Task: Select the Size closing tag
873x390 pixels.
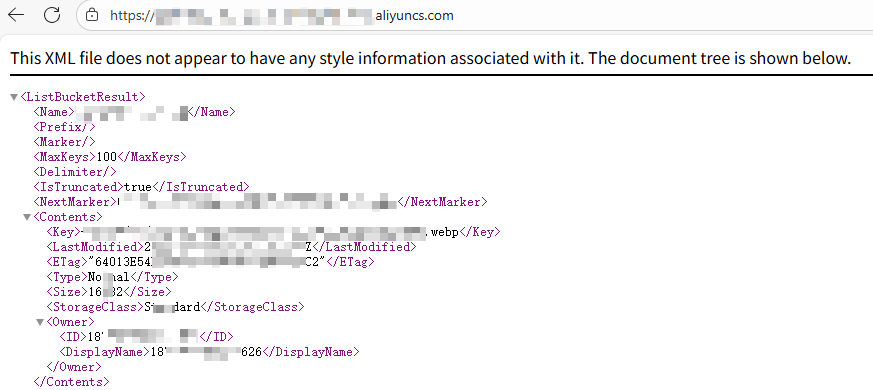Action: pyautogui.click(x=147, y=292)
